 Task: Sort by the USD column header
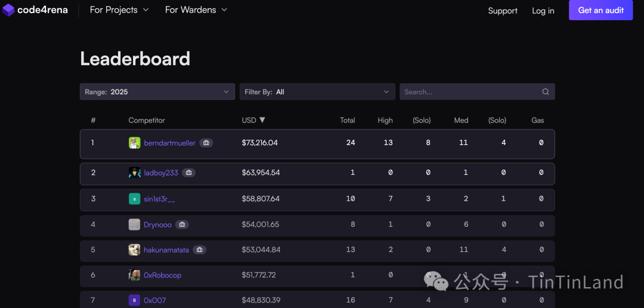tap(253, 120)
